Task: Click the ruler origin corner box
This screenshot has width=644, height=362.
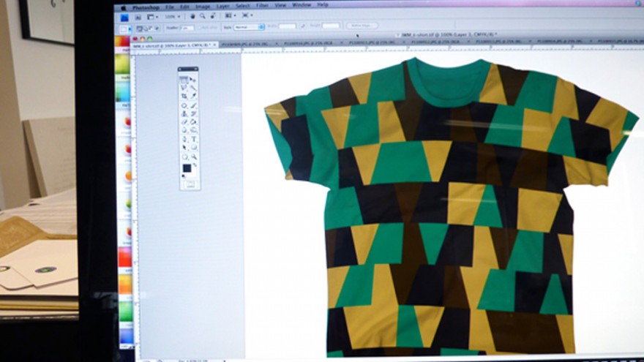Action: [x=132, y=51]
